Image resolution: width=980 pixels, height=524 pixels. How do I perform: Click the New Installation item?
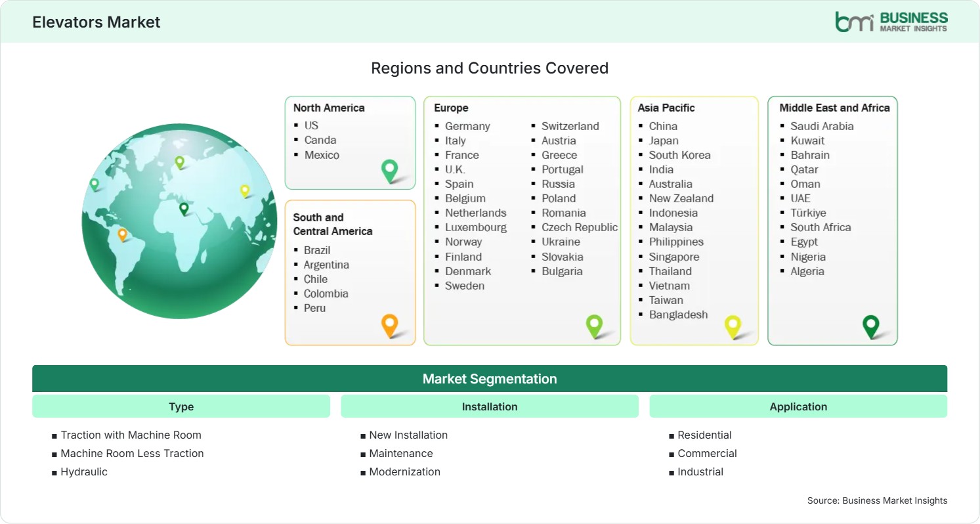[408, 435]
